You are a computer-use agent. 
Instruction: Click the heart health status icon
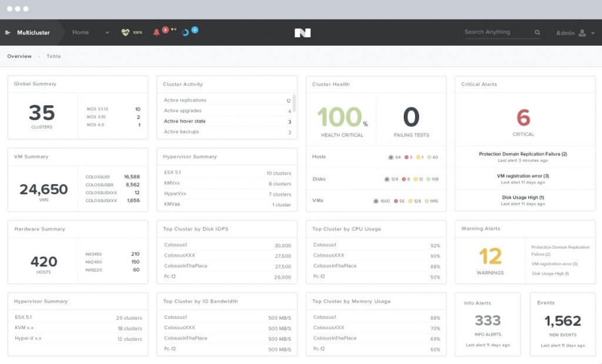125,32
